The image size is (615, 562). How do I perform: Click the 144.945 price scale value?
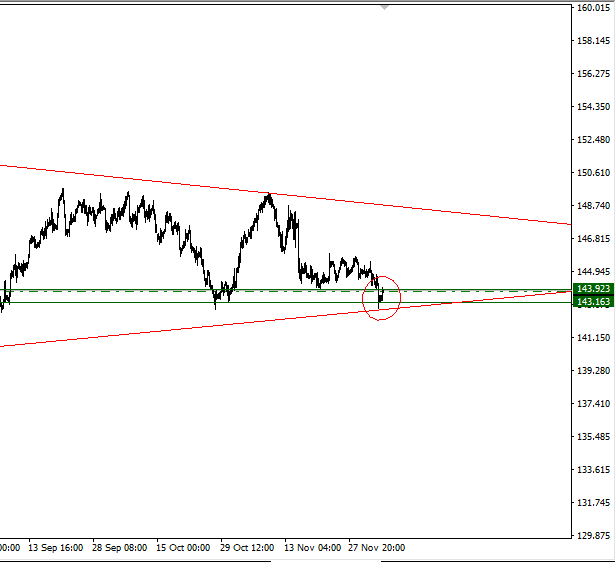[x=593, y=271]
